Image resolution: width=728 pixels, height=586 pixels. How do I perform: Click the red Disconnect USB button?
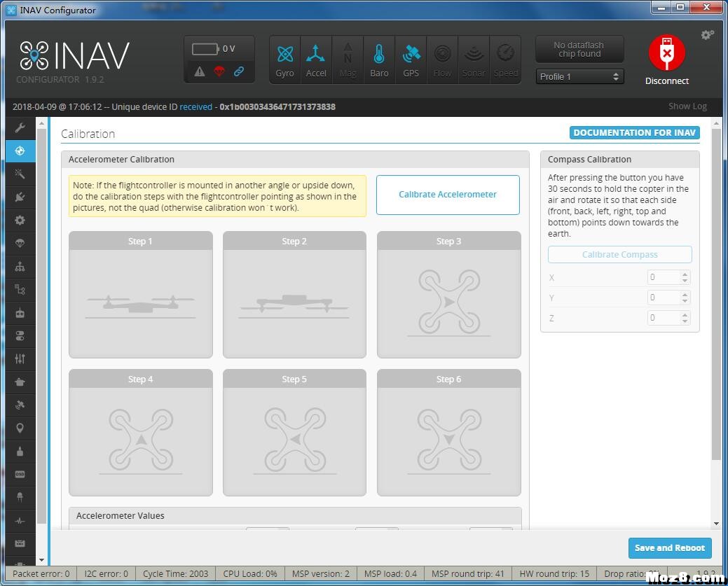click(x=667, y=53)
